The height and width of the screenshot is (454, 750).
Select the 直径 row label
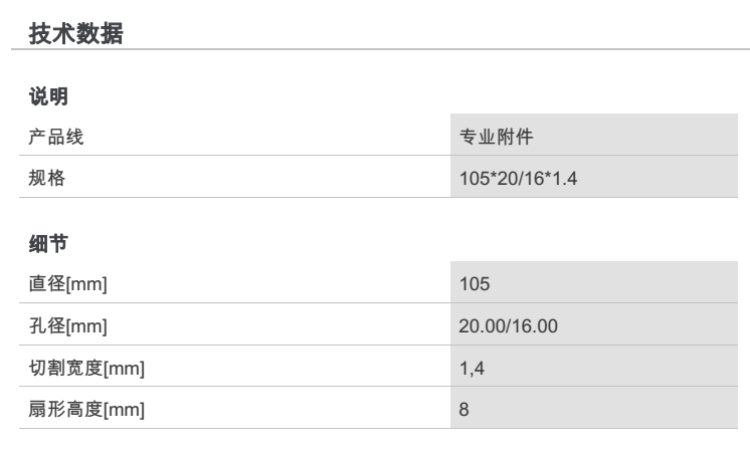click(46, 284)
